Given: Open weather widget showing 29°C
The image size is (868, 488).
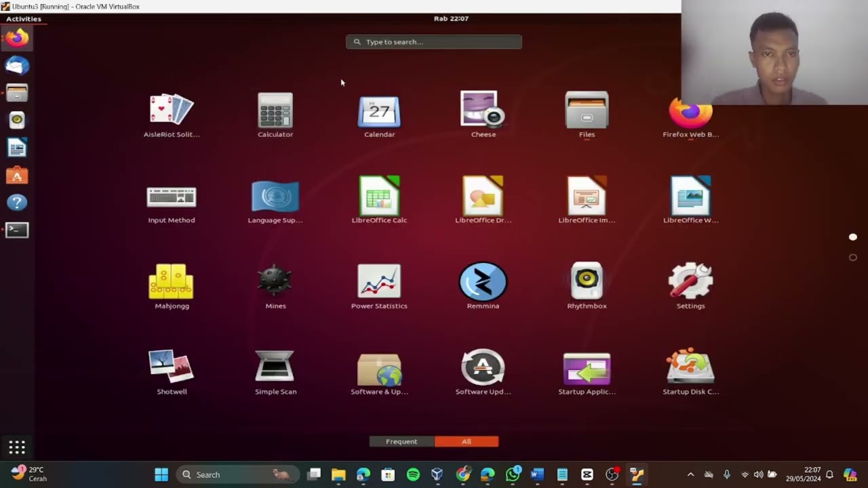Looking at the screenshot, I should [x=29, y=474].
